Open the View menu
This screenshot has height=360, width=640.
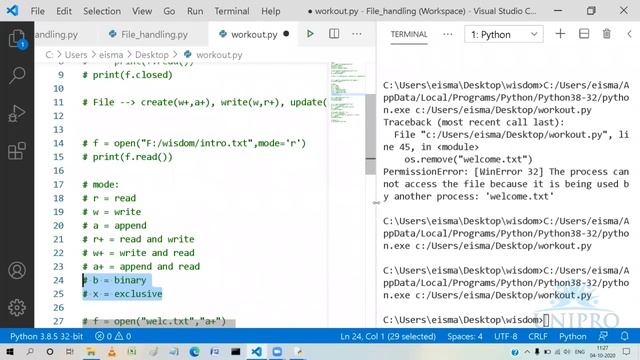click(x=142, y=11)
